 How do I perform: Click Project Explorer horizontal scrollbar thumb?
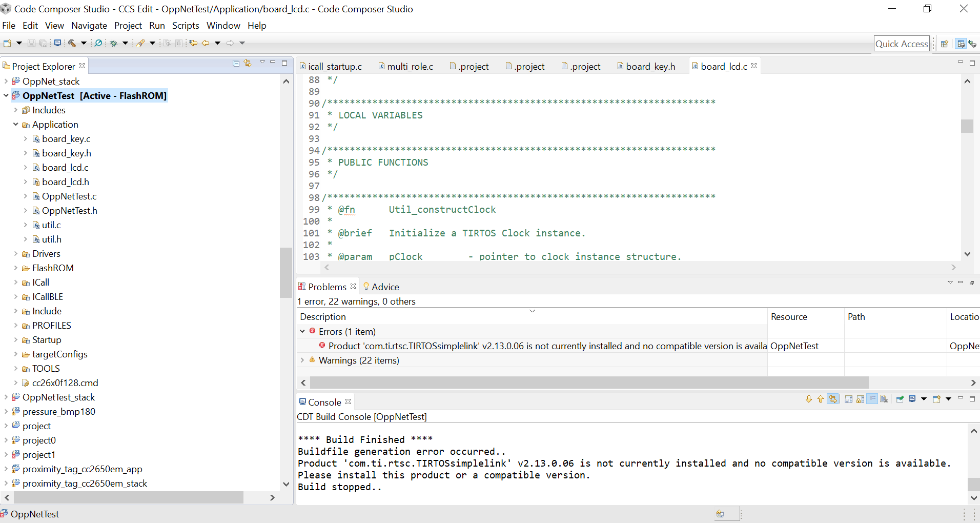point(129,497)
